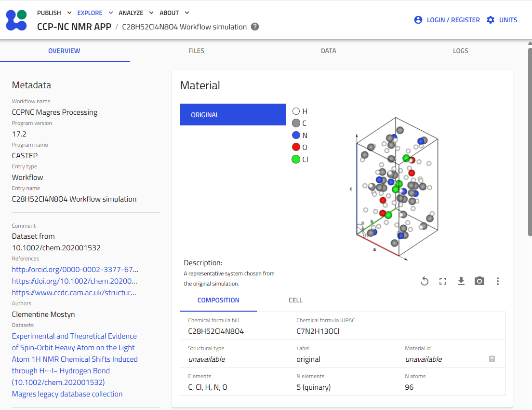Select the COMPOSITION tab

[x=218, y=301]
